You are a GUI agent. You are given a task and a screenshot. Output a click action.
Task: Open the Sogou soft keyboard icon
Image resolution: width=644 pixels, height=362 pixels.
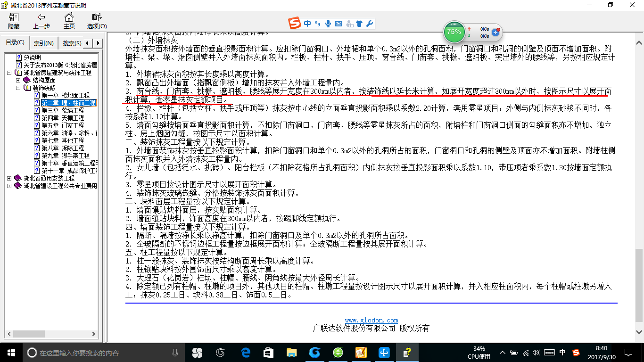pyautogui.click(x=339, y=24)
